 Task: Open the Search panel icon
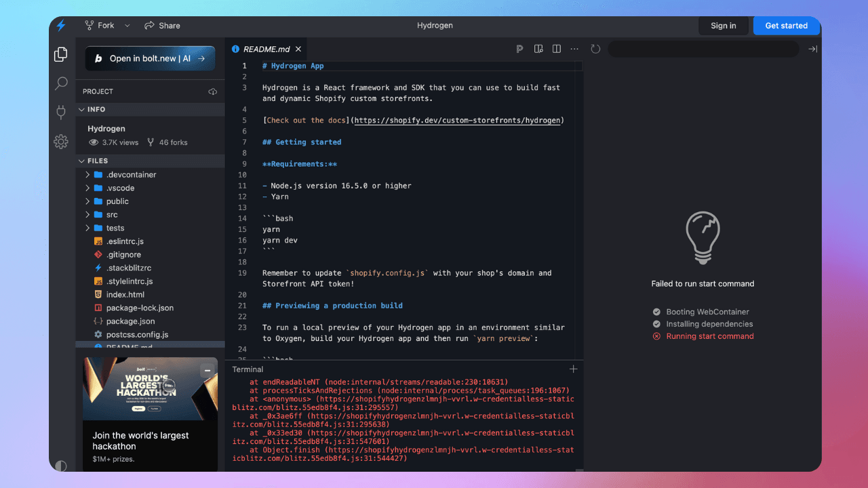coord(61,83)
